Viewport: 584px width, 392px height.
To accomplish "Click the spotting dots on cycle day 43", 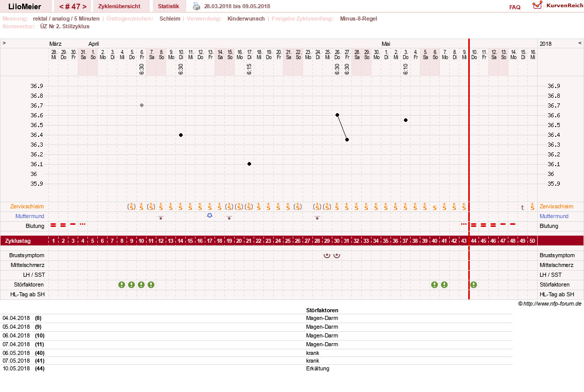I will click(464, 224).
